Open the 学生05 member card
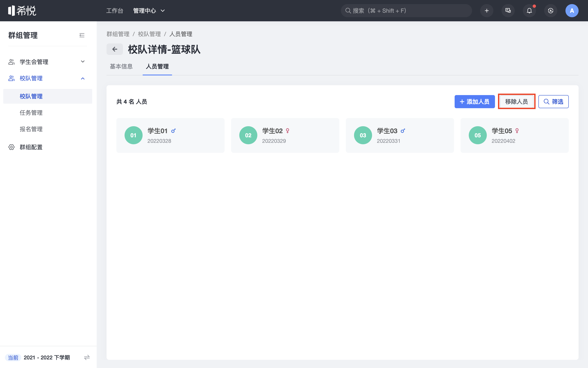Image resolution: width=588 pixels, height=368 pixels. click(514, 135)
